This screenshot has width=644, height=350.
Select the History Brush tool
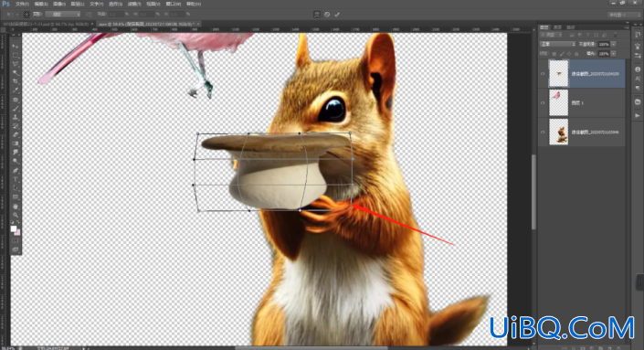[x=16, y=126]
